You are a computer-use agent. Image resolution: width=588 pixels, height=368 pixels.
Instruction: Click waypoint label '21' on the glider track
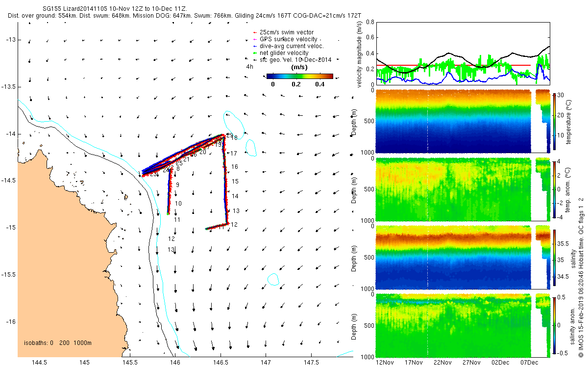[x=186, y=159]
